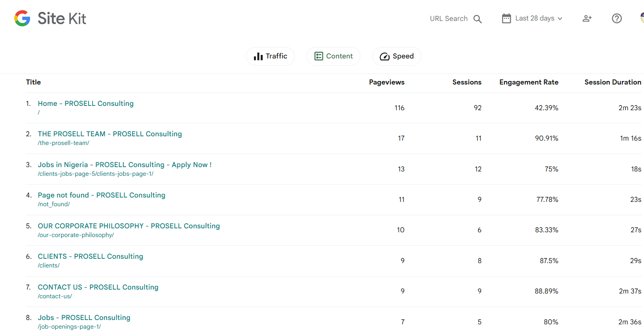Click the /our-corporate-philosophy/ URL path

(76, 235)
